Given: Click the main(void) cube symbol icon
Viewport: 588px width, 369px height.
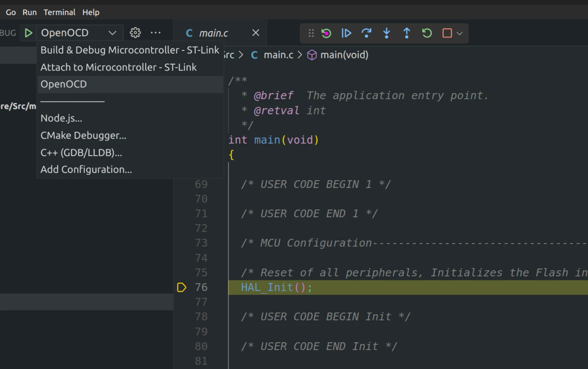Looking at the screenshot, I should coord(312,55).
